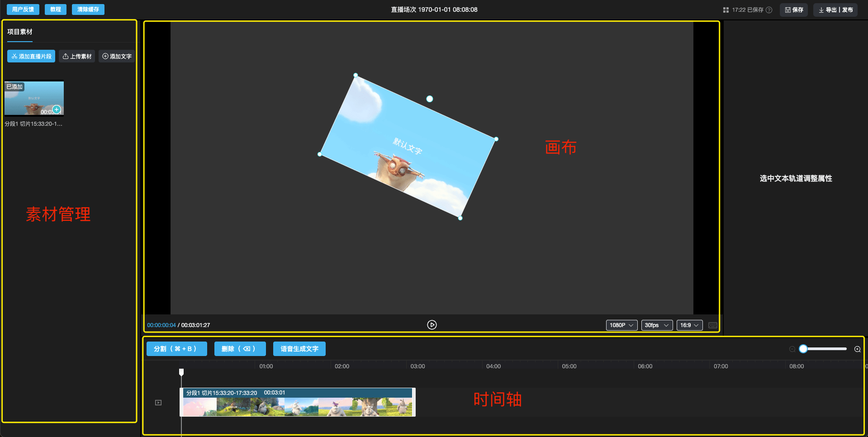The height and width of the screenshot is (437, 868).
Task: Select the 分段1 material thumbnail
Action: tap(34, 98)
